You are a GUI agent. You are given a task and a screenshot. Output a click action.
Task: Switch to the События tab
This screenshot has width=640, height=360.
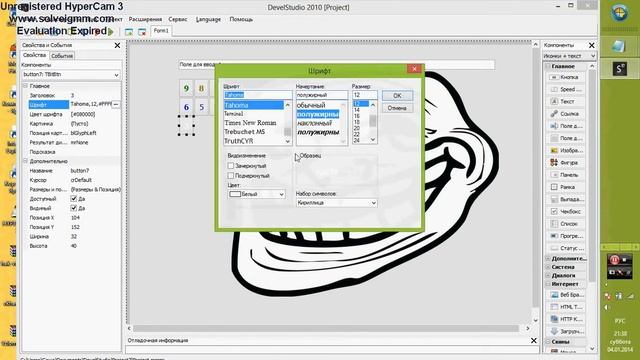(x=62, y=56)
